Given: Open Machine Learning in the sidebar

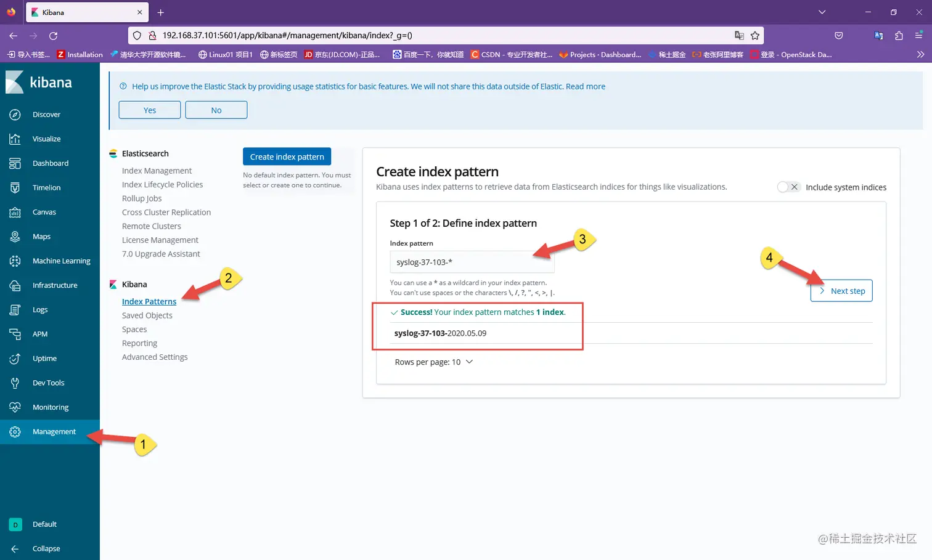Looking at the screenshot, I should tap(61, 261).
